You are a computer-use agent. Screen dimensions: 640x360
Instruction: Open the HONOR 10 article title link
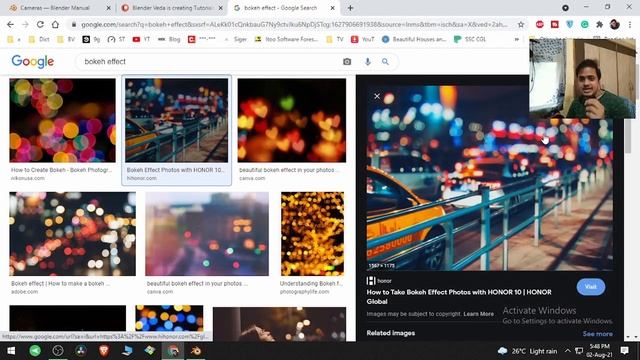coord(459,297)
